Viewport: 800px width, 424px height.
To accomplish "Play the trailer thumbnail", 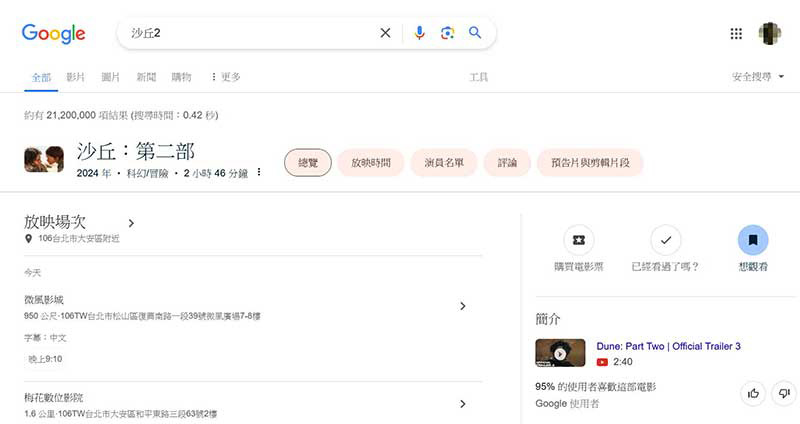I will [x=560, y=353].
